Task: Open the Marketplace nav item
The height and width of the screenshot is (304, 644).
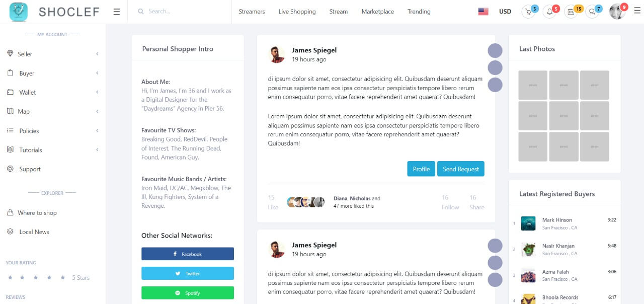Action: tap(377, 12)
